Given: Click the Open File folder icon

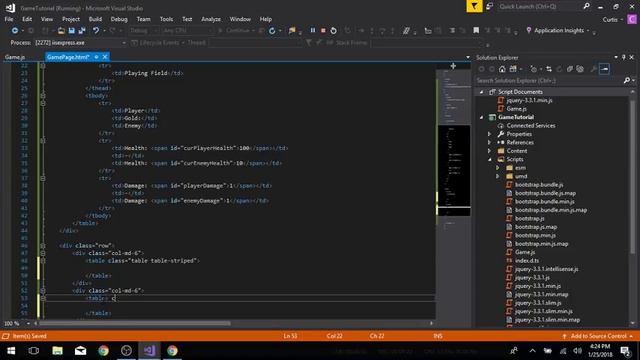Looking at the screenshot, I should 61,31.
